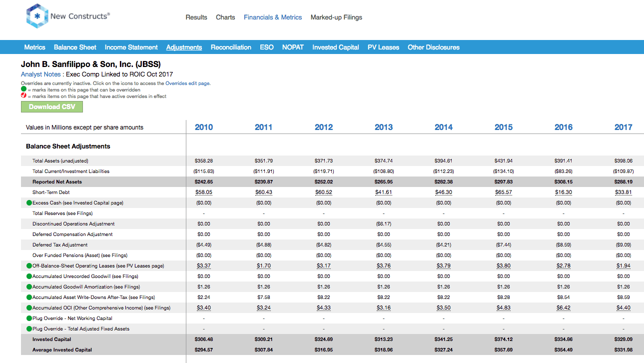Click 2014 Short-Term Debt value $46.30
Screen dimensions: 644x363
(x=444, y=192)
